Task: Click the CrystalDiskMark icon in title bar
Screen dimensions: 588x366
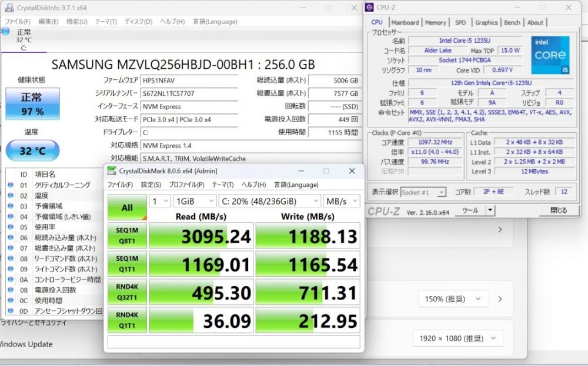Action: click(x=112, y=171)
